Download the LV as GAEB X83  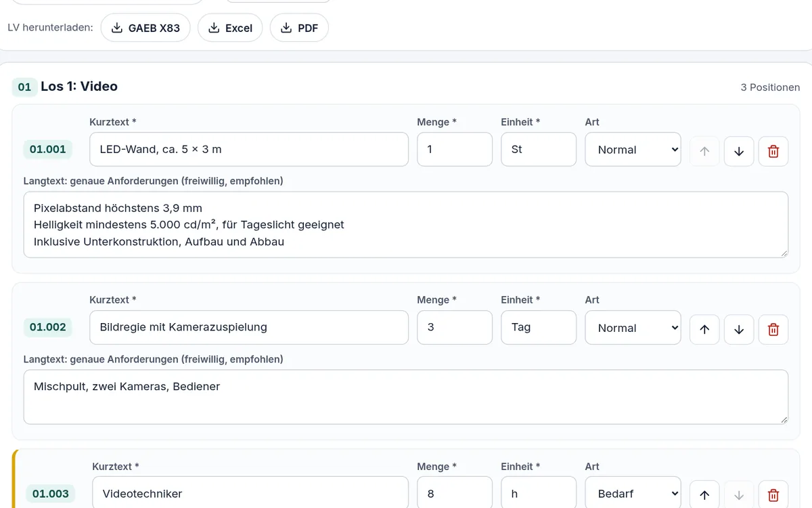tap(145, 28)
